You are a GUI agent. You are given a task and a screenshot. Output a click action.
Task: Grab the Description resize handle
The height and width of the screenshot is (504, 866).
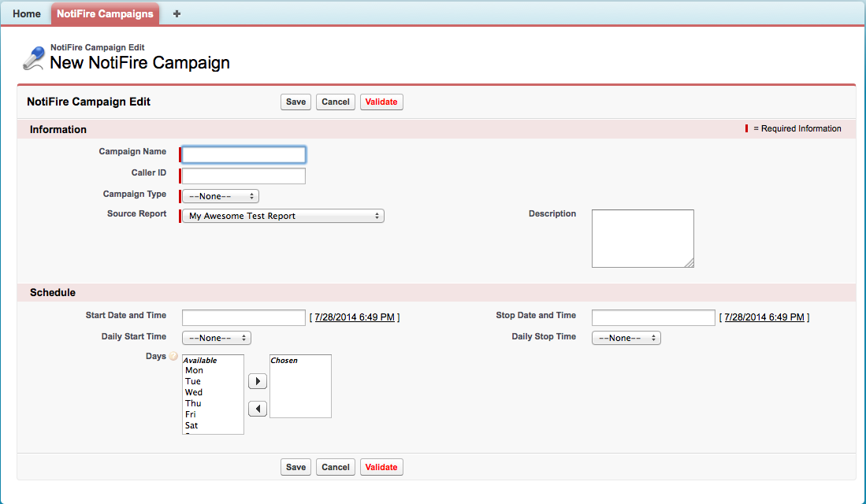point(689,263)
